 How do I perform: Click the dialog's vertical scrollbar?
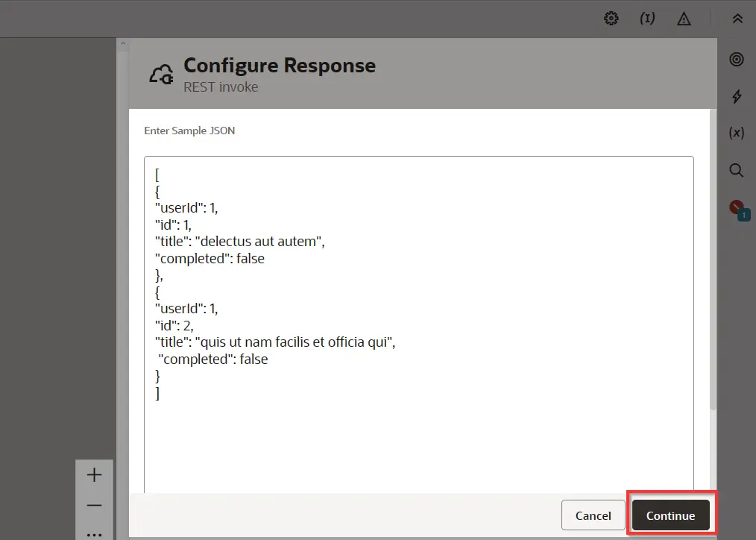tap(713, 261)
